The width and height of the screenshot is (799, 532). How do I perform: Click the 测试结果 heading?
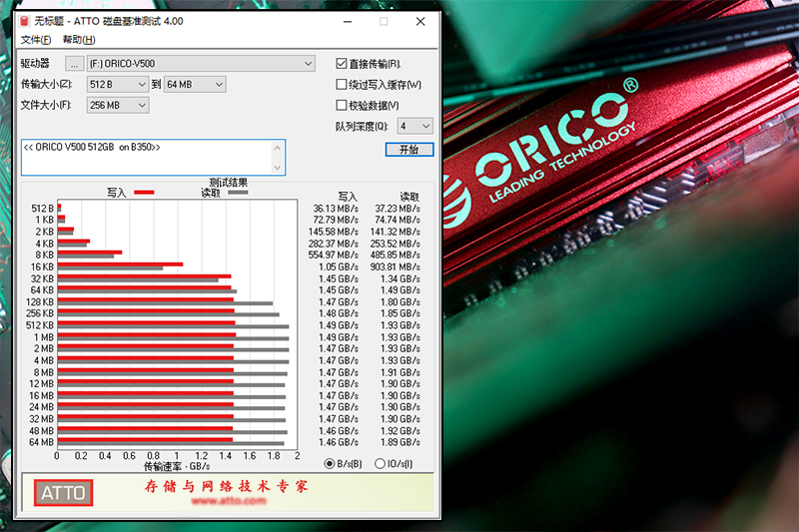click(229, 183)
